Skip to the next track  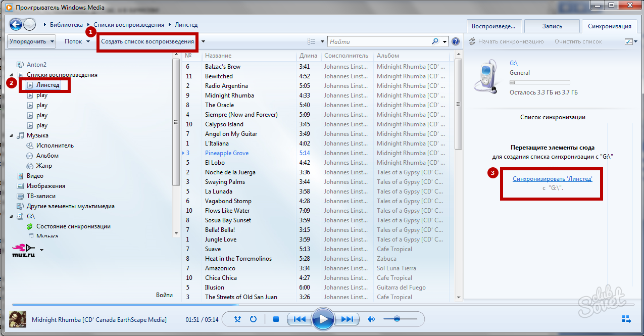[346, 319]
